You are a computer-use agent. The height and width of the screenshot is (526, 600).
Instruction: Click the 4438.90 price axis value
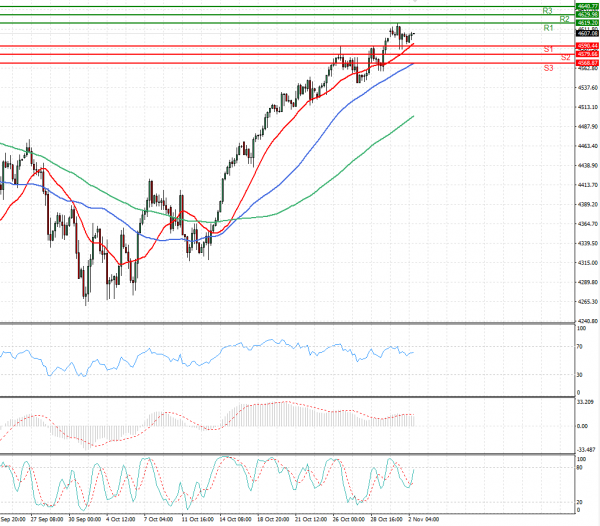click(588, 166)
